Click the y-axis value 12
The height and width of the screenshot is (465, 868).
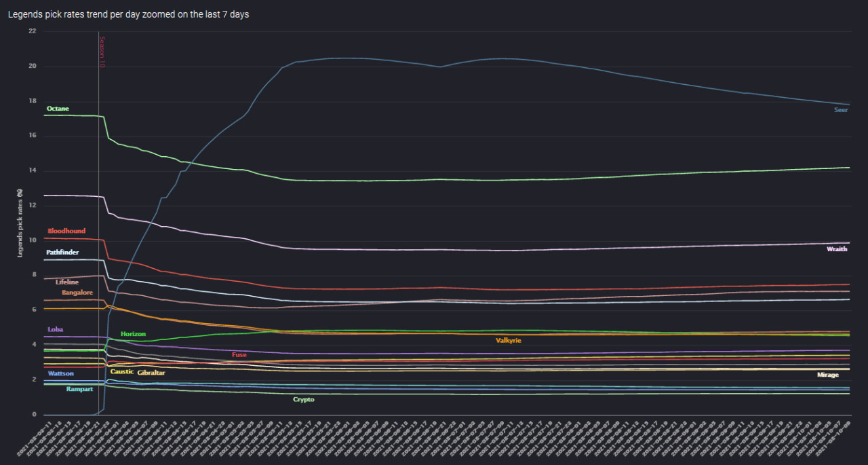click(x=33, y=205)
